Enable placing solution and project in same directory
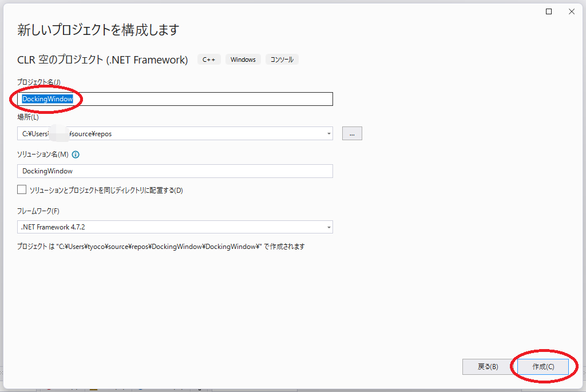The image size is (586, 392). (x=22, y=190)
